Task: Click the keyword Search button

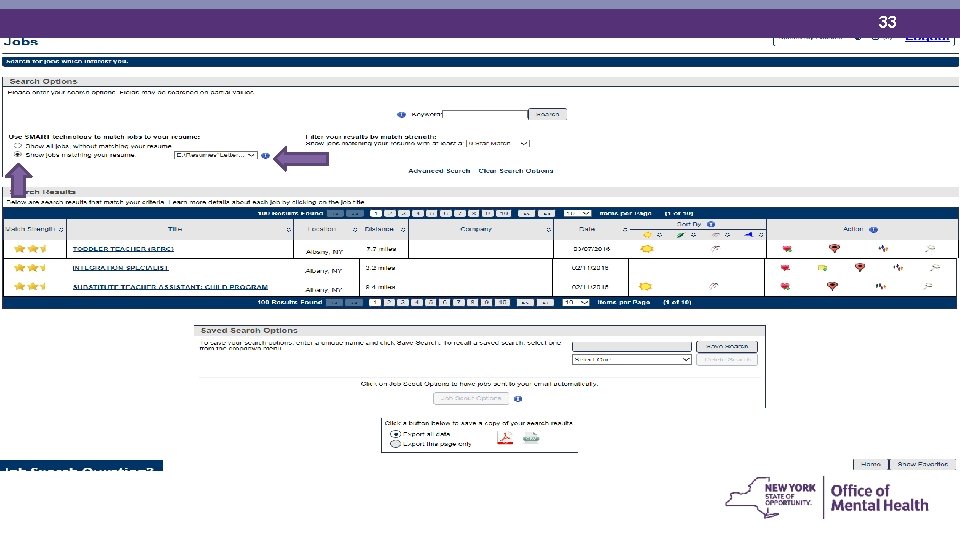Action: click(547, 114)
